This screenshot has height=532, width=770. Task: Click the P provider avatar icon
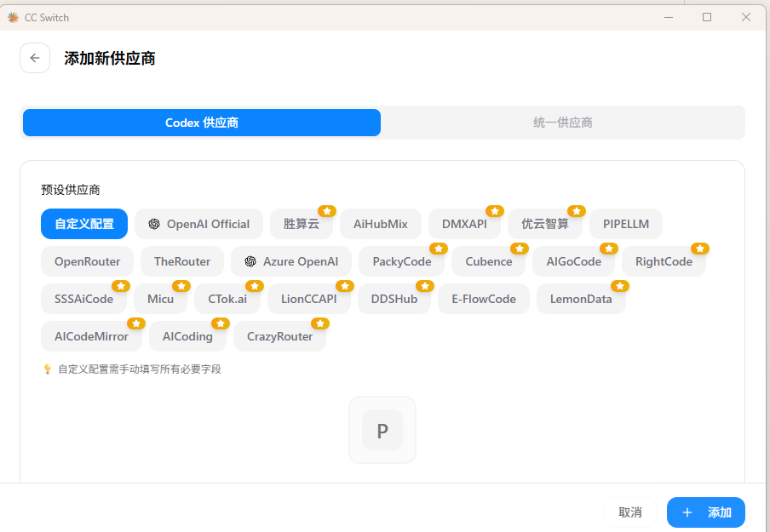click(382, 430)
